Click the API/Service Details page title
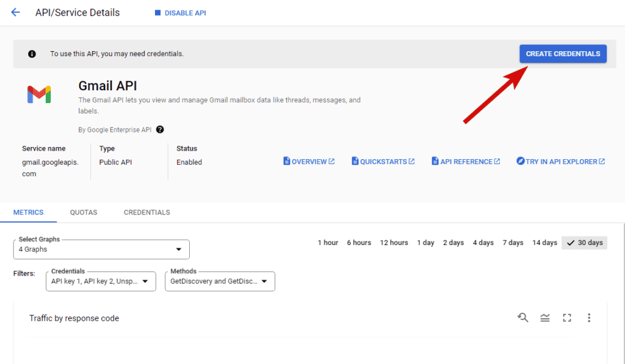Image resolution: width=625 pixels, height=364 pixels. point(78,13)
